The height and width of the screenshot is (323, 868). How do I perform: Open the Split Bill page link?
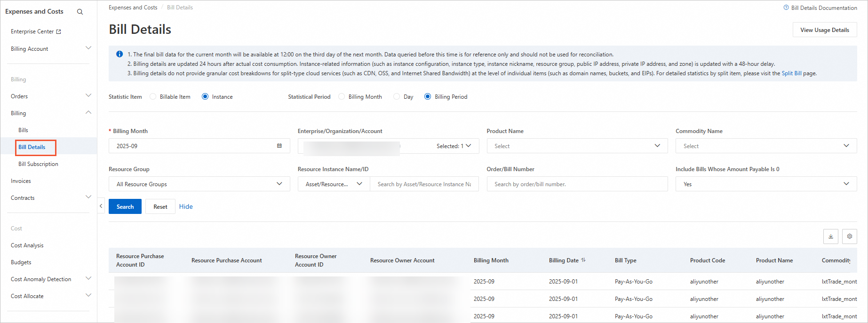[792, 73]
